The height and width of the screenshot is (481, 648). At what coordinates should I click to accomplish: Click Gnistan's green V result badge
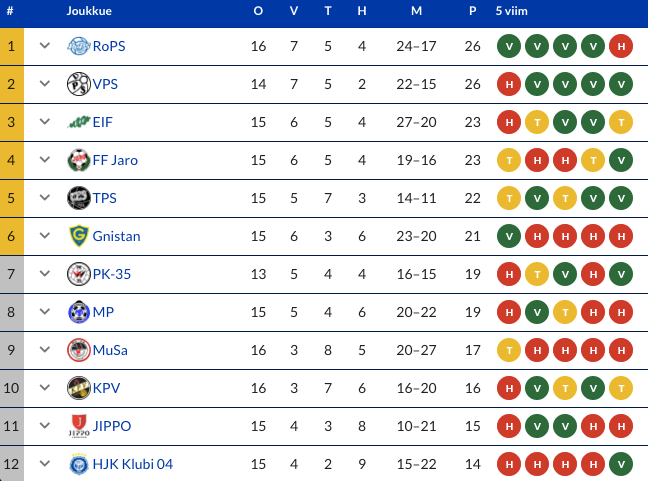click(509, 236)
